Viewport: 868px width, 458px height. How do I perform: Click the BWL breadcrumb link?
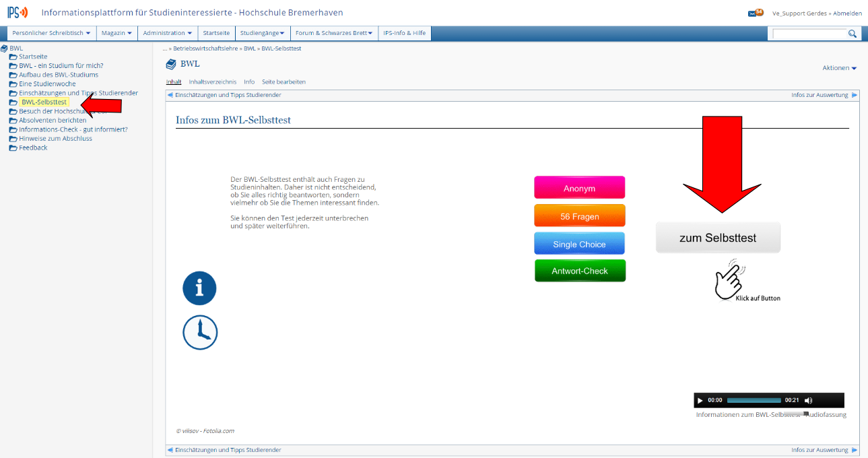pyautogui.click(x=250, y=49)
